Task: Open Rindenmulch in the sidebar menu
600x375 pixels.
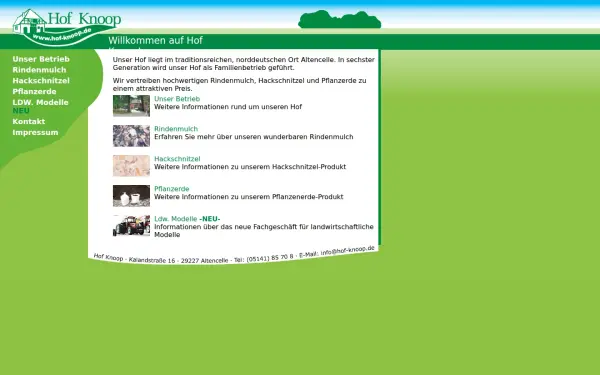Action: point(39,70)
